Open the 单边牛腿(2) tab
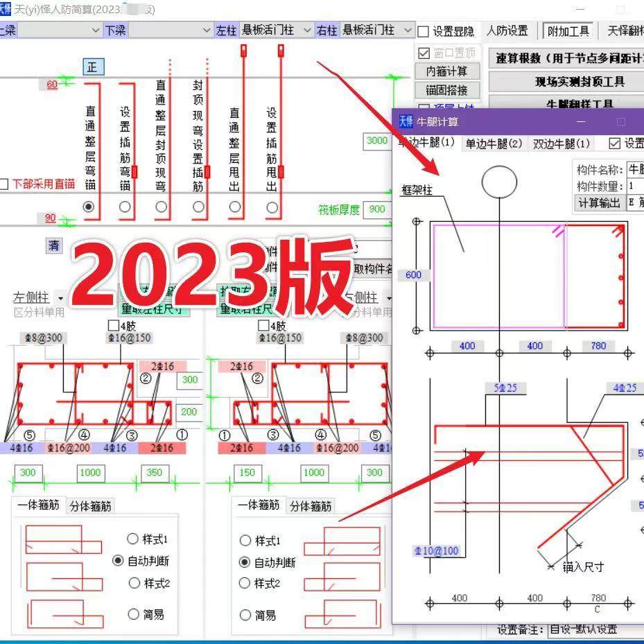Screen dimensions: 644x644 click(494, 143)
